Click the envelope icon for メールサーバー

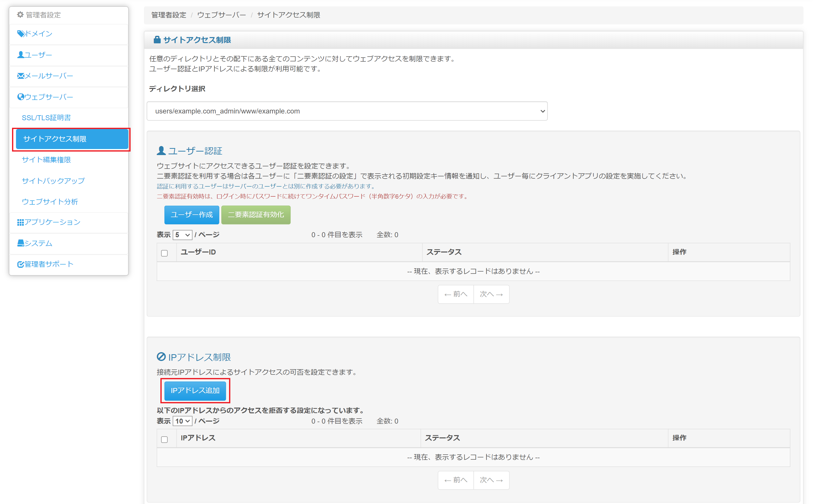pos(21,76)
